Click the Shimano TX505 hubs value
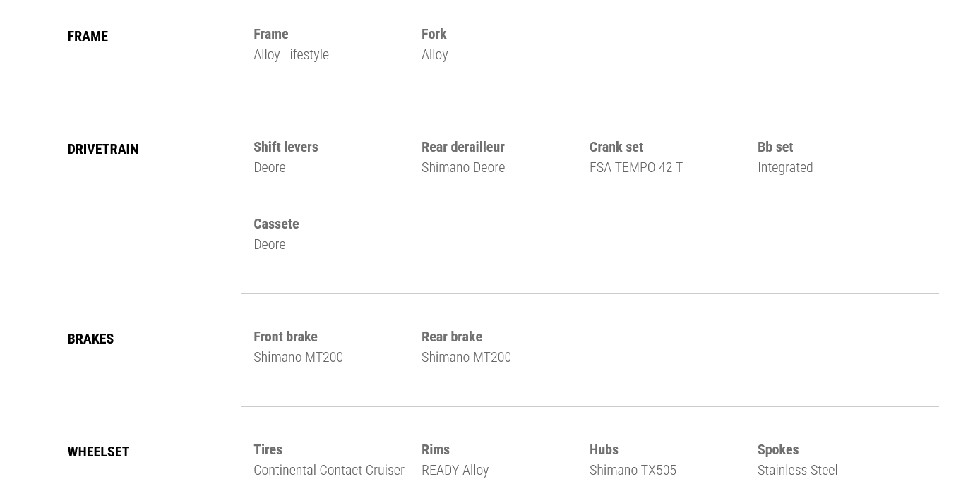Image resolution: width=980 pixels, height=503 pixels. coord(632,470)
